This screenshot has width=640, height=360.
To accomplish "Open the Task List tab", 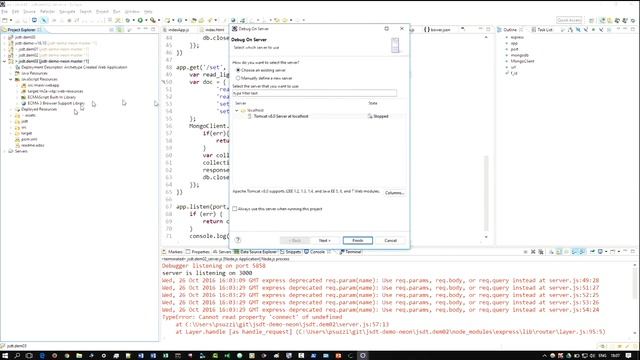I will 542,30.
